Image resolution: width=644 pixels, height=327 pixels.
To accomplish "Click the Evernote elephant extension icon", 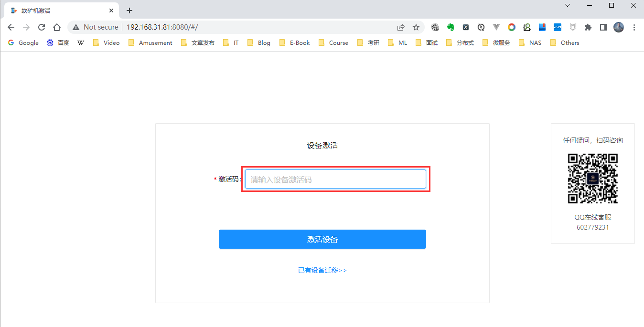I will [450, 27].
